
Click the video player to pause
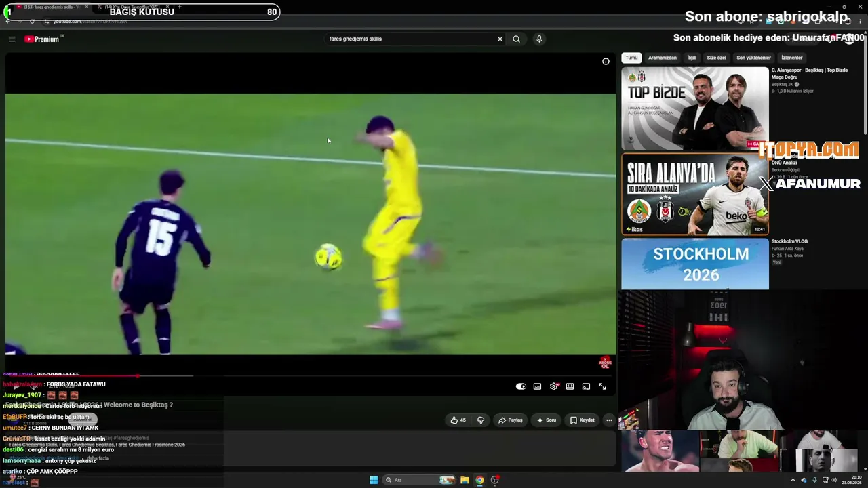pyautogui.click(x=311, y=224)
